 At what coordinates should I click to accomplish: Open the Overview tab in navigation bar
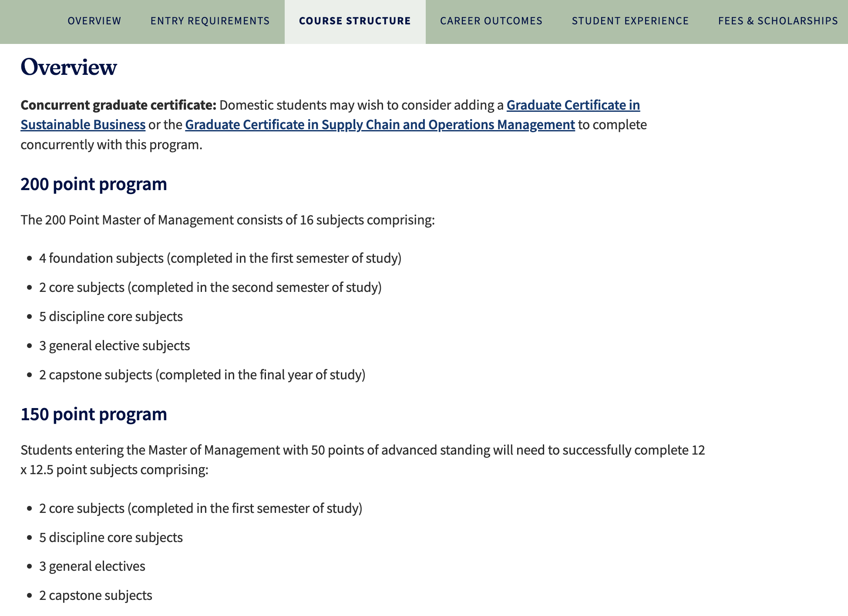pyautogui.click(x=94, y=21)
